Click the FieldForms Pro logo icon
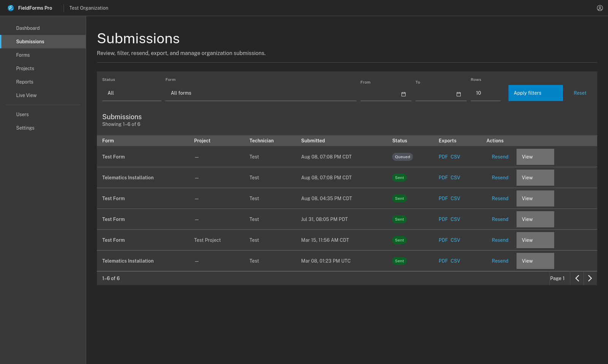The height and width of the screenshot is (364, 608). tap(11, 8)
